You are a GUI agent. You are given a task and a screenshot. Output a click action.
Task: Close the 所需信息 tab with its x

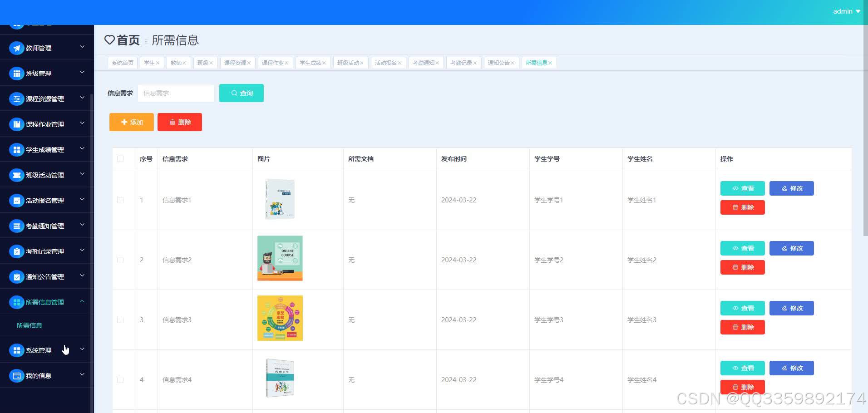(550, 63)
